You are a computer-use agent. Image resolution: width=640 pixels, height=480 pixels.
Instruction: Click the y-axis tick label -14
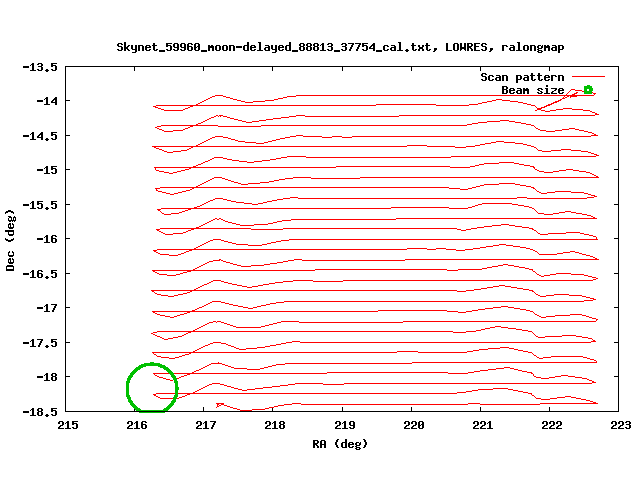pos(47,101)
